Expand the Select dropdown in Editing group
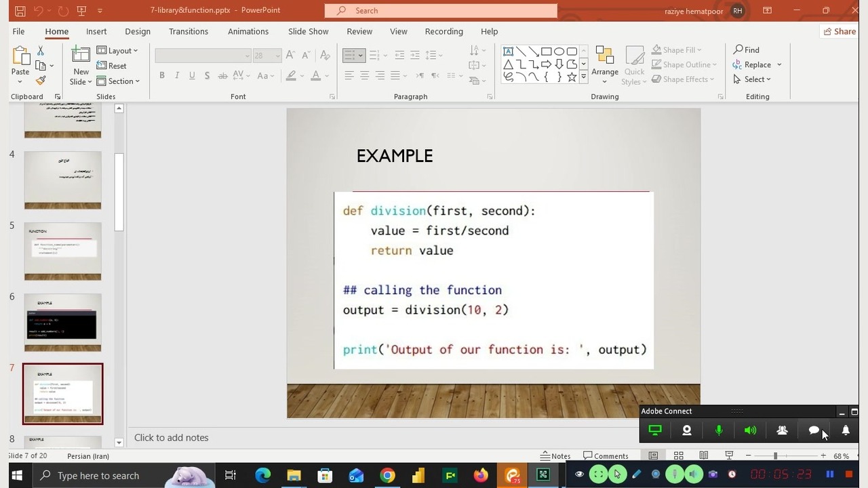The image size is (868, 488). [x=753, y=79]
